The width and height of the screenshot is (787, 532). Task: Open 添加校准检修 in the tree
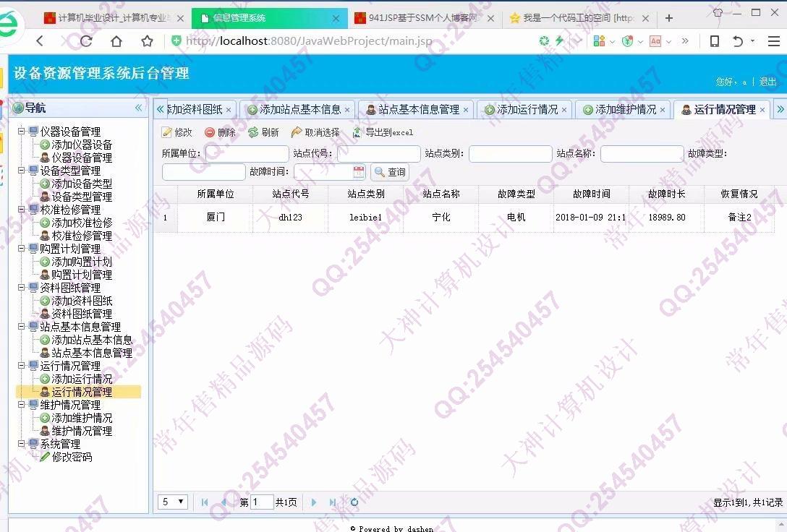coord(82,223)
